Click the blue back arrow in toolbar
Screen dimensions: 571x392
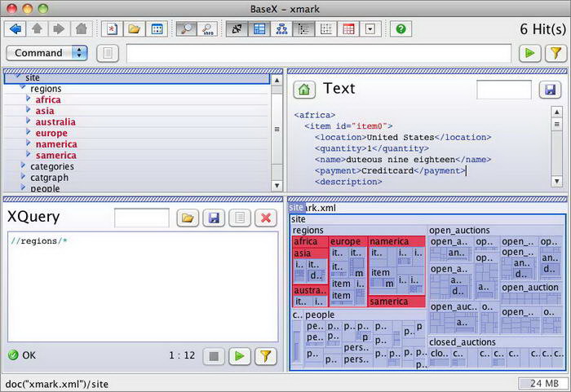[15, 29]
